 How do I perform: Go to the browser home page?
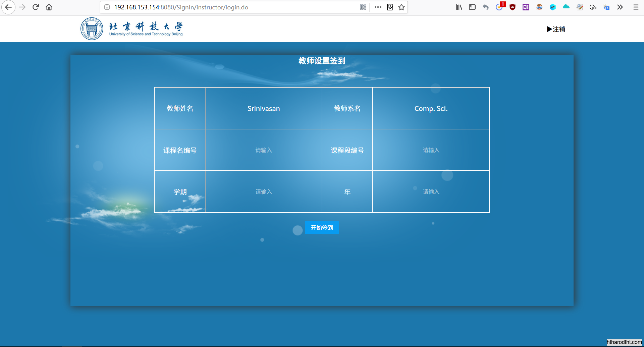click(49, 7)
